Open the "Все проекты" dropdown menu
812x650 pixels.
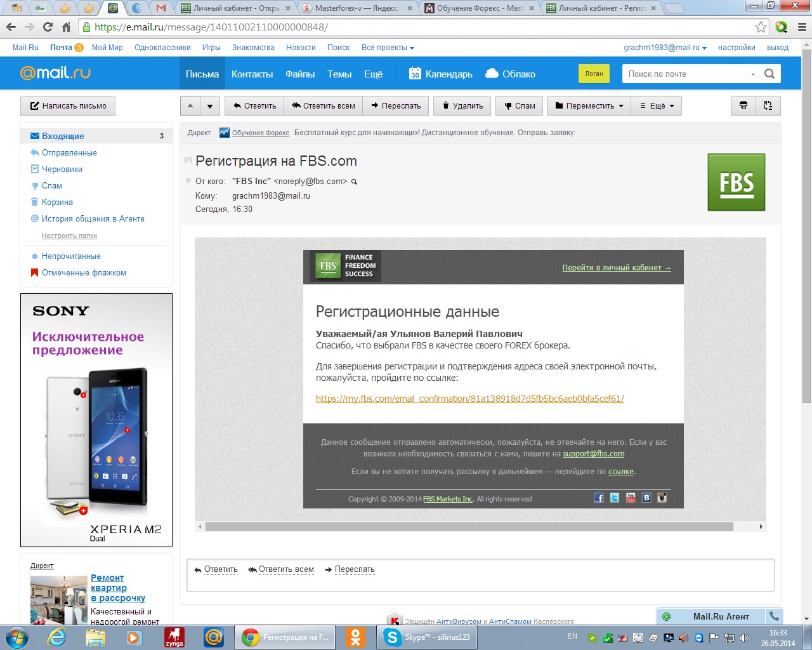[x=387, y=48]
